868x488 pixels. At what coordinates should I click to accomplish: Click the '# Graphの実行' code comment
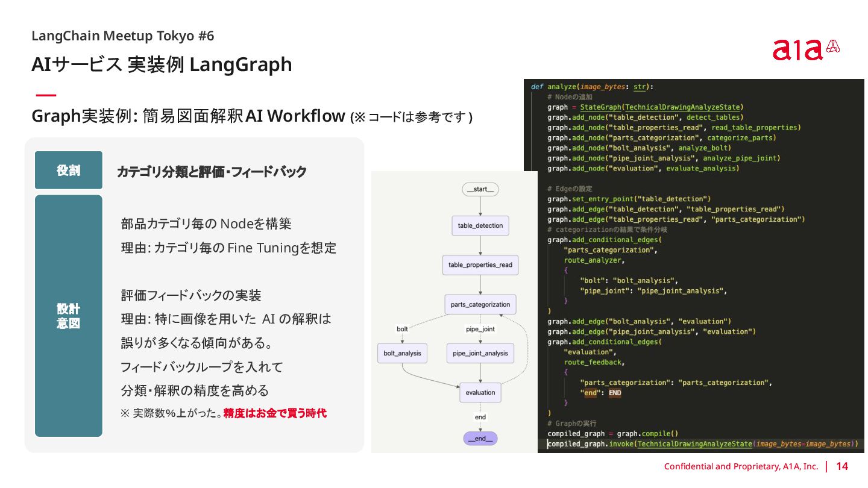coord(571,424)
